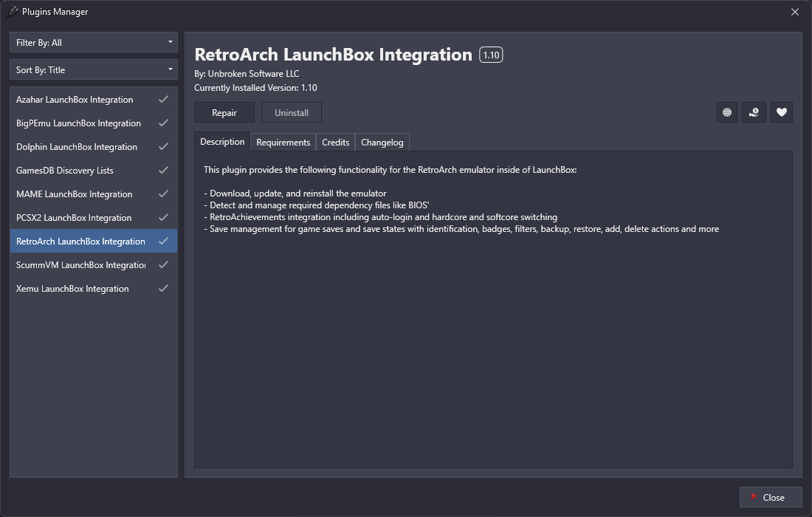Click the checkmark beside Xemu LaunchBox Integration
Viewport: 812px width, 517px height.
tap(163, 289)
